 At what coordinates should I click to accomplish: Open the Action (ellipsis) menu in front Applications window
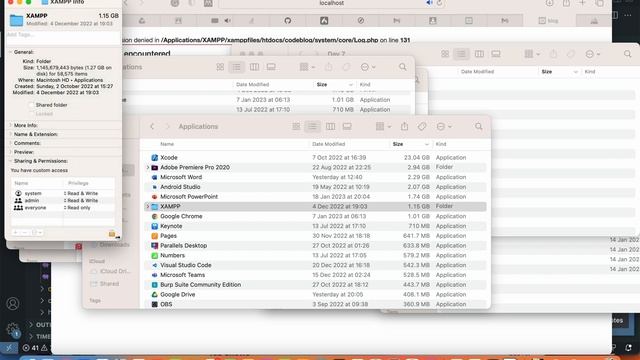(x=444, y=127)
